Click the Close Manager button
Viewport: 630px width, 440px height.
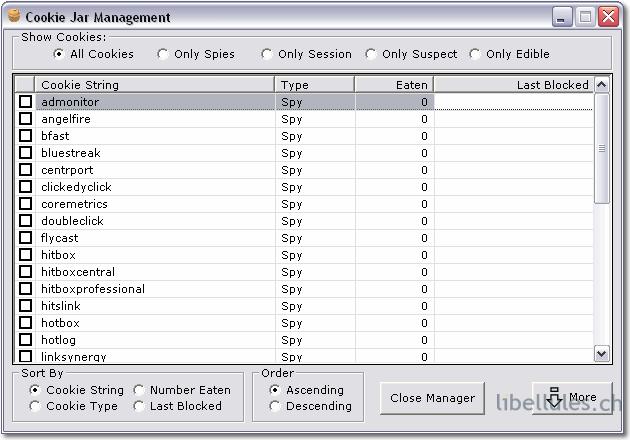pos(432,398)
